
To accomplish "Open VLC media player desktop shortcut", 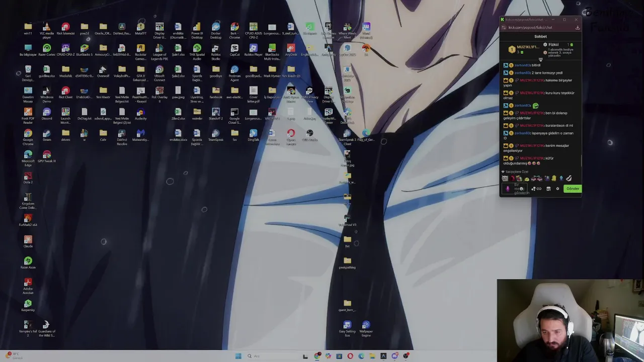I will pos(46,30).
